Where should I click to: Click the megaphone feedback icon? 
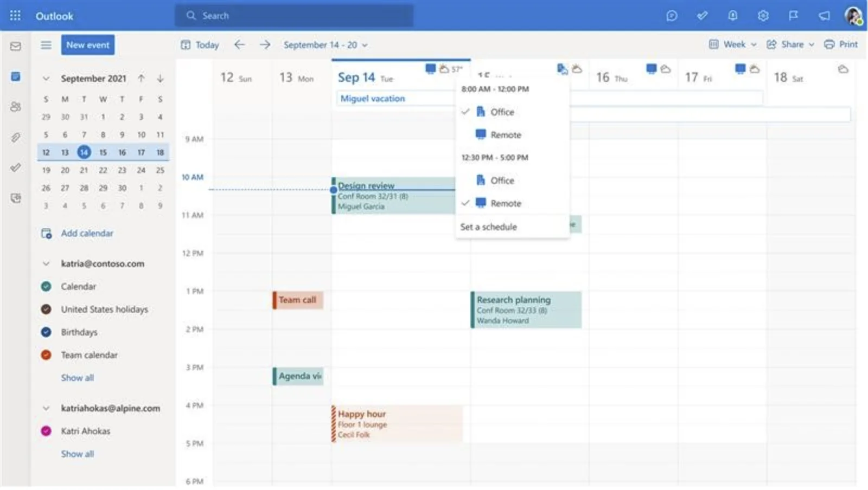pos(824,16)
